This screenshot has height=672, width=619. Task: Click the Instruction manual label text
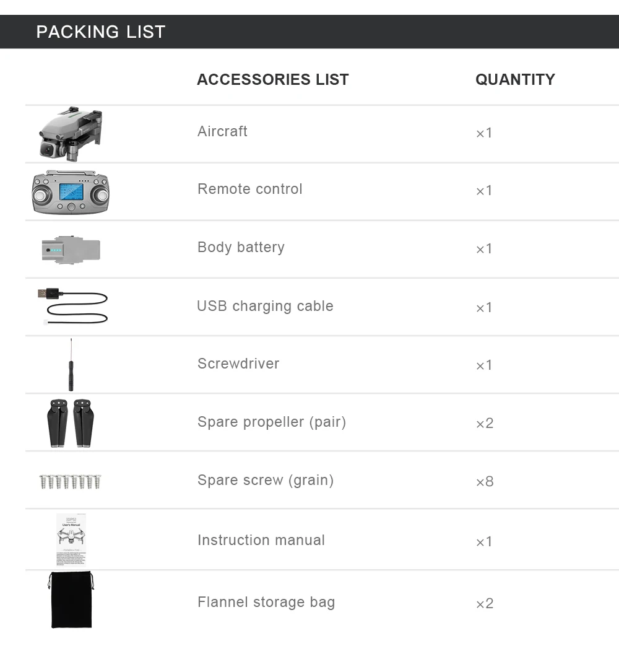click(x=261, y=540)
